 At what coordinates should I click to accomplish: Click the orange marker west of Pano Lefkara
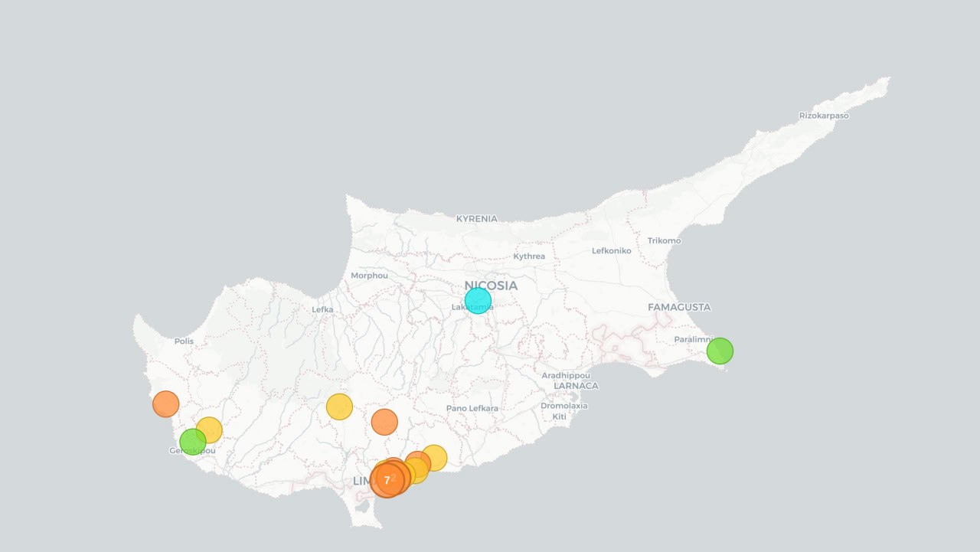click(x=384, y=422)
